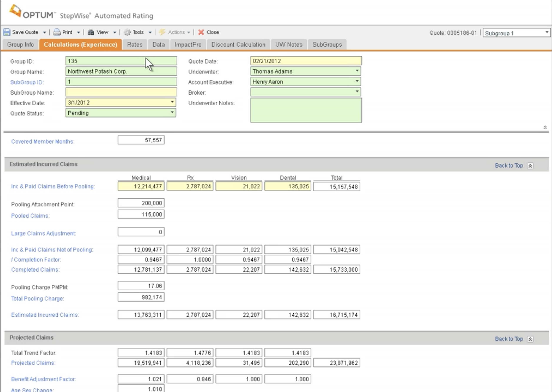
Task: Click the Print printer icon
Action: point(57,32)
